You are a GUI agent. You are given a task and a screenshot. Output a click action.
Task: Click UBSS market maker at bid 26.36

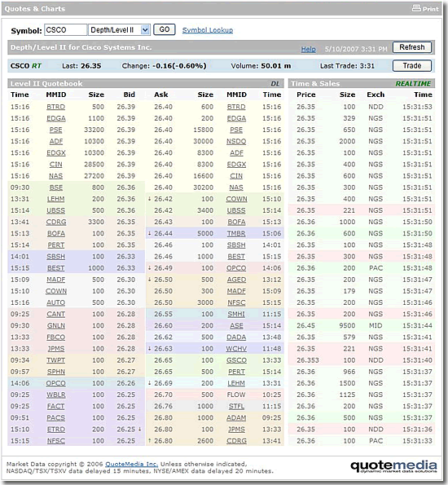[55, 210]
